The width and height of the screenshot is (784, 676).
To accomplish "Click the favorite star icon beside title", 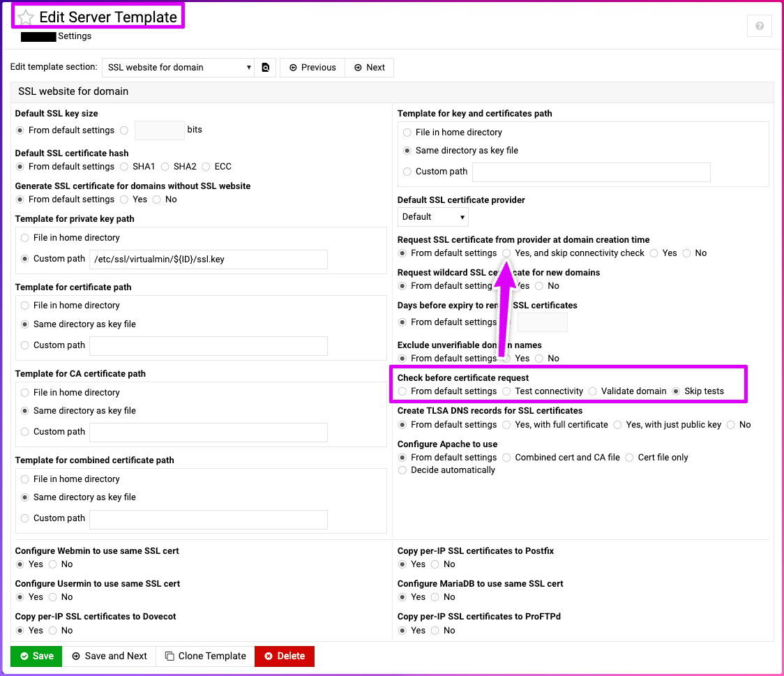I will click(26, 17).
